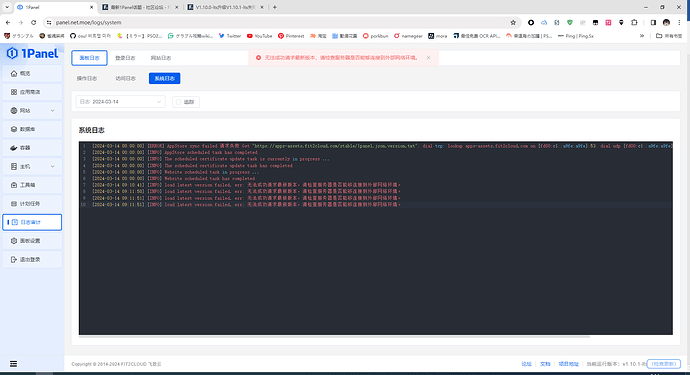This screenshot has width=690, height=375.
Task: Collapse the sidebar with hamburger icon
Action: click(13, 364)
